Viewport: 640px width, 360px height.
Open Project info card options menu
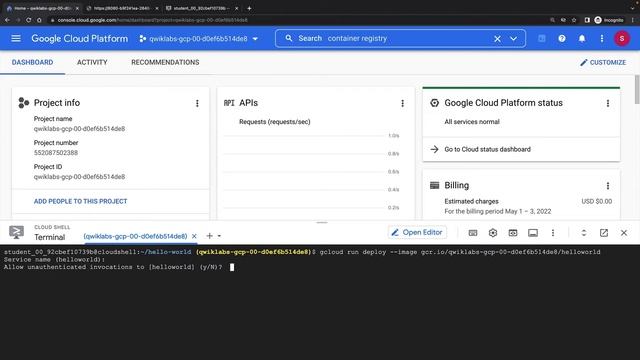[197, 103]
